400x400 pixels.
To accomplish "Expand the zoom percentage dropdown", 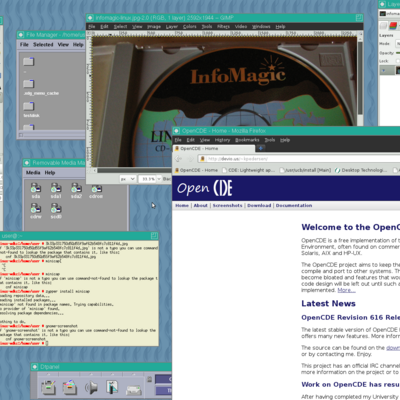I will tap(159, 179).
